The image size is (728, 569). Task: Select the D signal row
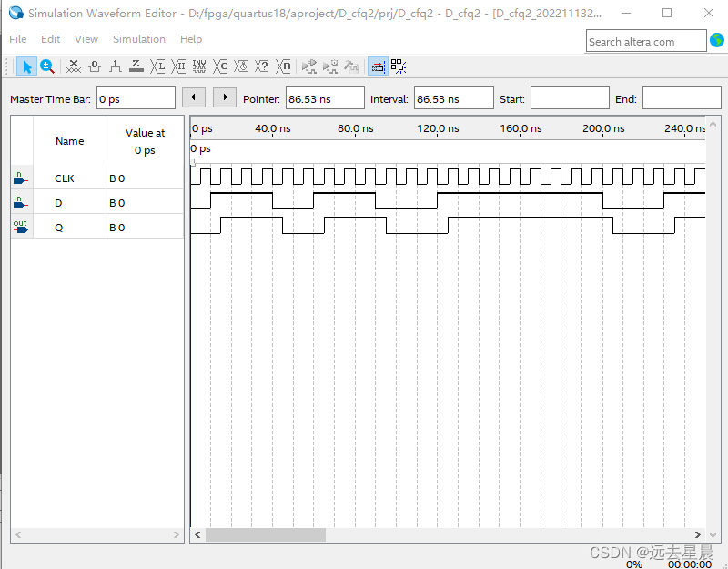[x=97, y=202]
